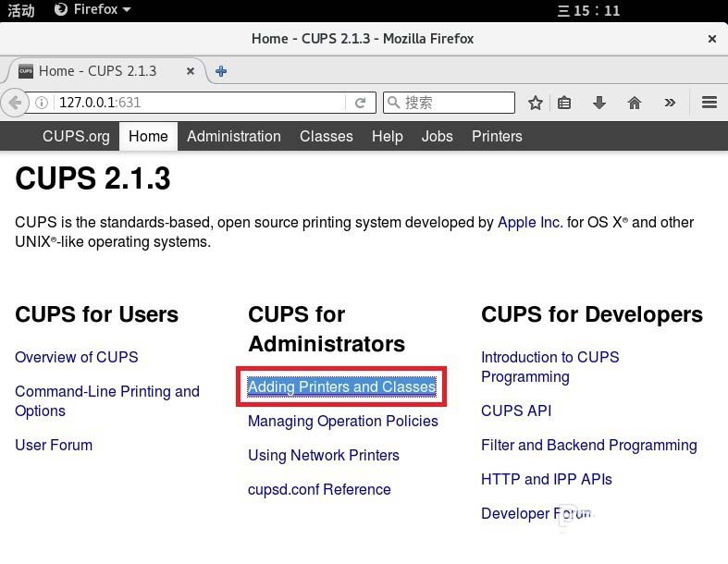Open the bookmarks list icon
728x564 pixels.
click(564, 103)
